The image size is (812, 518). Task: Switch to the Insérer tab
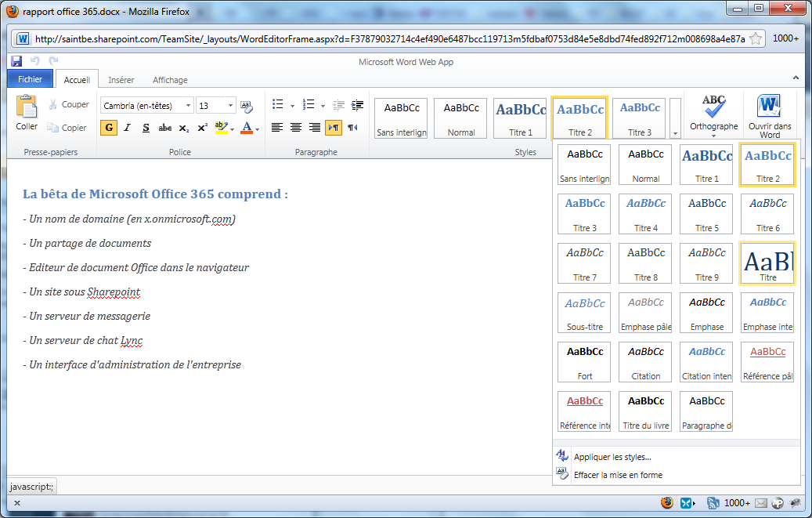click(121, 80)
